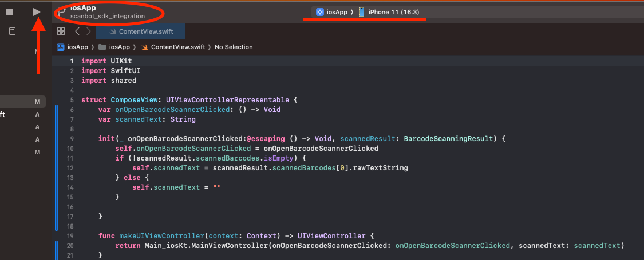Click the iosApp project icon in the jump bar
644x260 pixels.
tap(61, 47)
